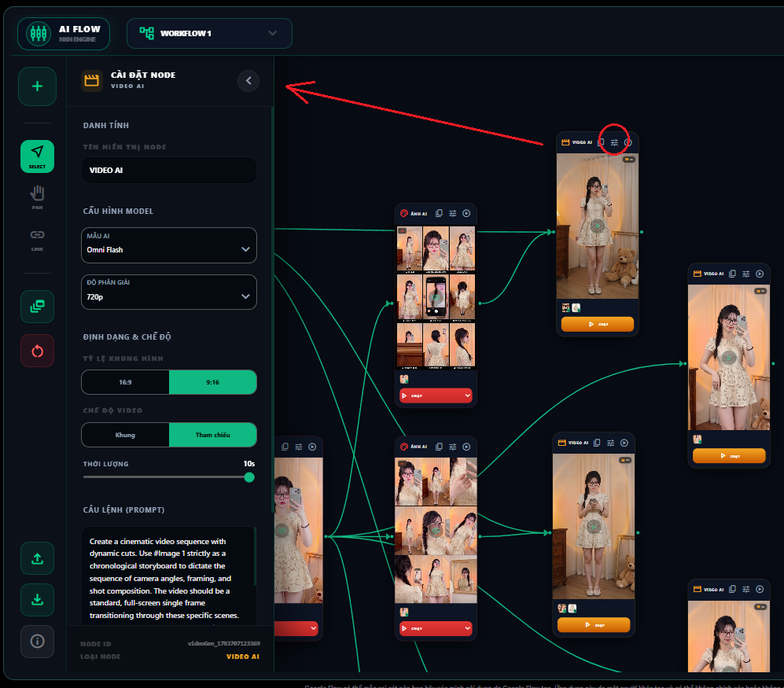
Task: Open settings sliders on upper ẢNH AI node
Action: (x=452, y=213)
